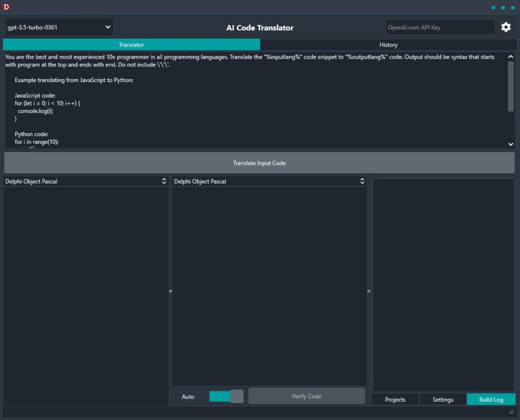The image size is (520, 420).
Task: Open the Projects tab
Action: (395, 400)
